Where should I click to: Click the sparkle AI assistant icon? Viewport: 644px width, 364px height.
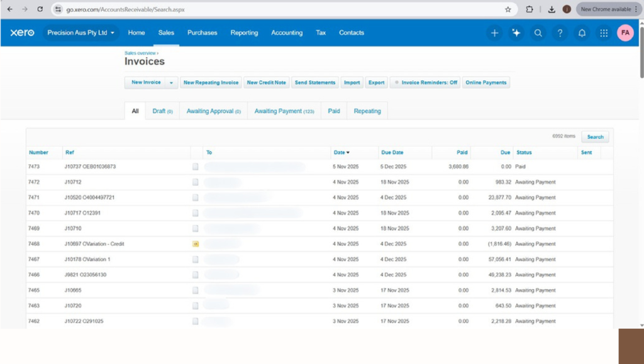(x=516, y=33)
